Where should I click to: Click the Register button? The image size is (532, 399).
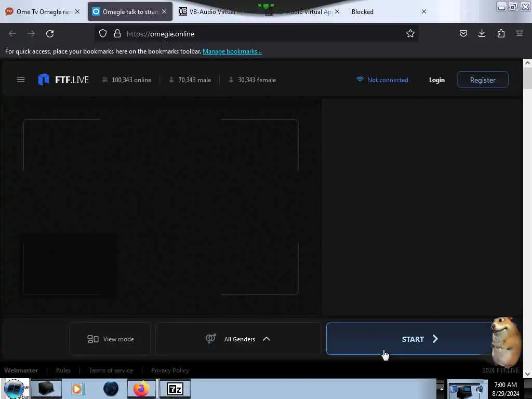pyautogui.click(x=483, y=80)
